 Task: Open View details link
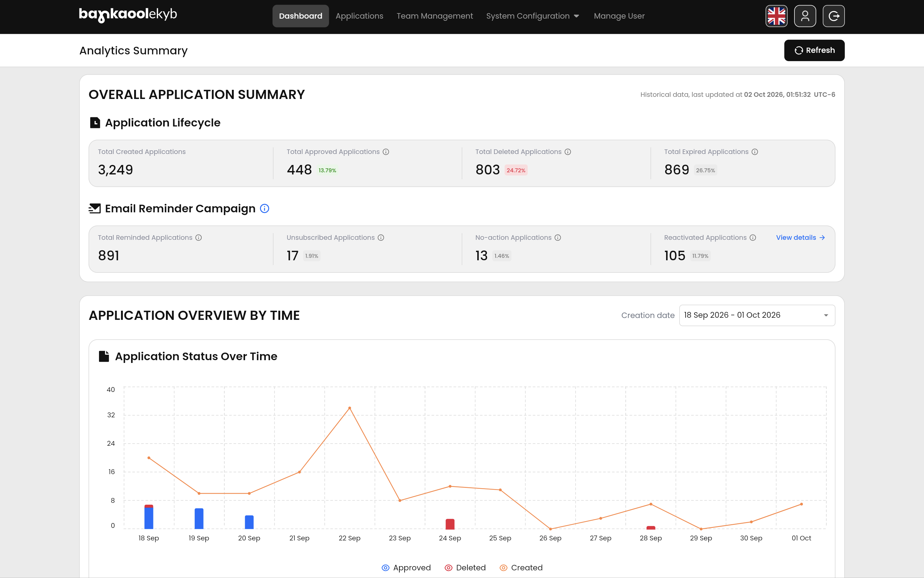(x=801, y=237)
